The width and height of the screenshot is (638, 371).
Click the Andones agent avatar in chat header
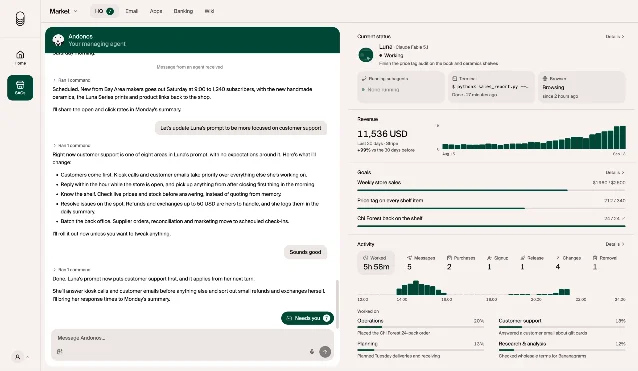coord(58,40)
